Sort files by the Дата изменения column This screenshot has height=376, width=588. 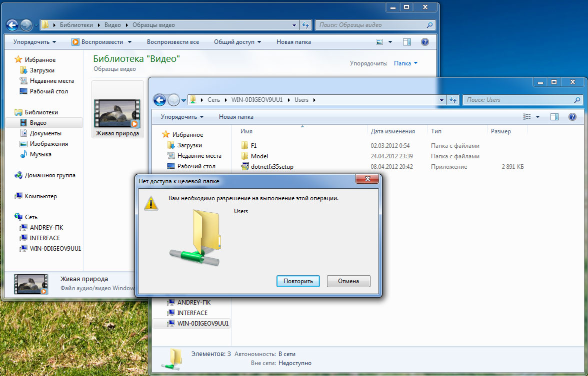(392, 131)
